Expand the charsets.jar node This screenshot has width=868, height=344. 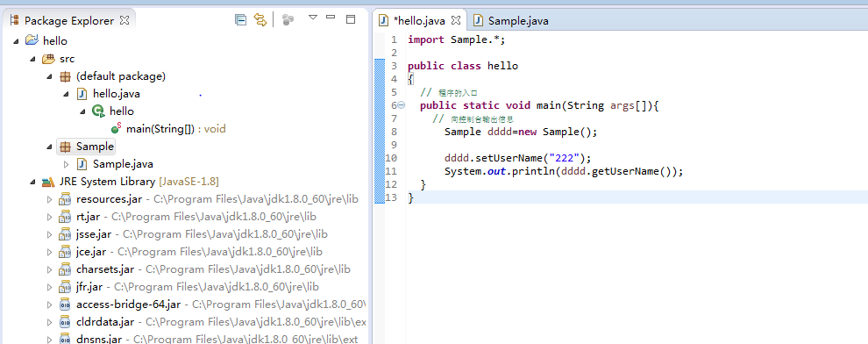click(49, 269)
